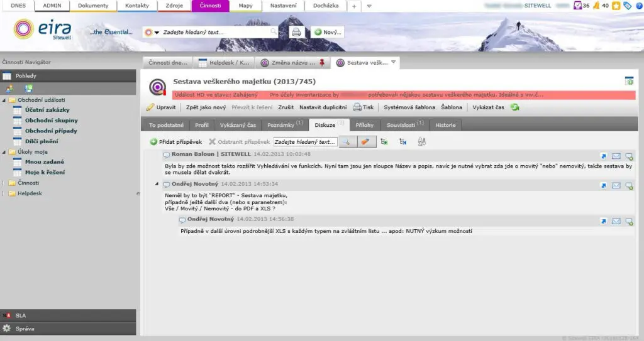Switch to the Poznámky tab

point(281,125)
